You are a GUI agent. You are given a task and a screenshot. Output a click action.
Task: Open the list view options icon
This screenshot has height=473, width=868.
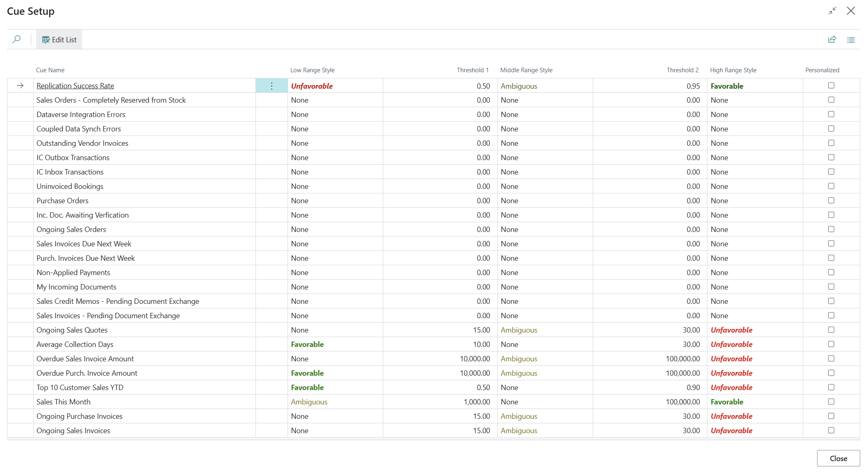pos(851,40)
